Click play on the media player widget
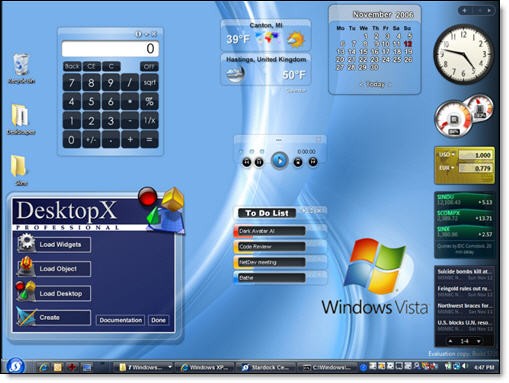The height and width of the screenshot is (383, 509). tap(280, 161)
